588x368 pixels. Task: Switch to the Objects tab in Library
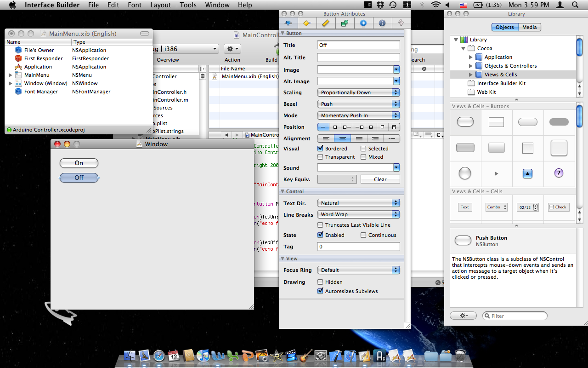point(505,27)
